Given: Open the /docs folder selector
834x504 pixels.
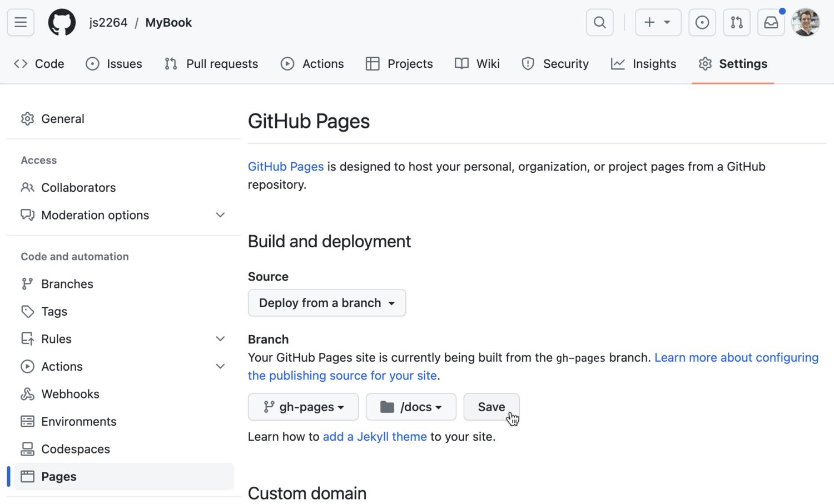Looking at the screenshot, I should [x=411, y=407].
